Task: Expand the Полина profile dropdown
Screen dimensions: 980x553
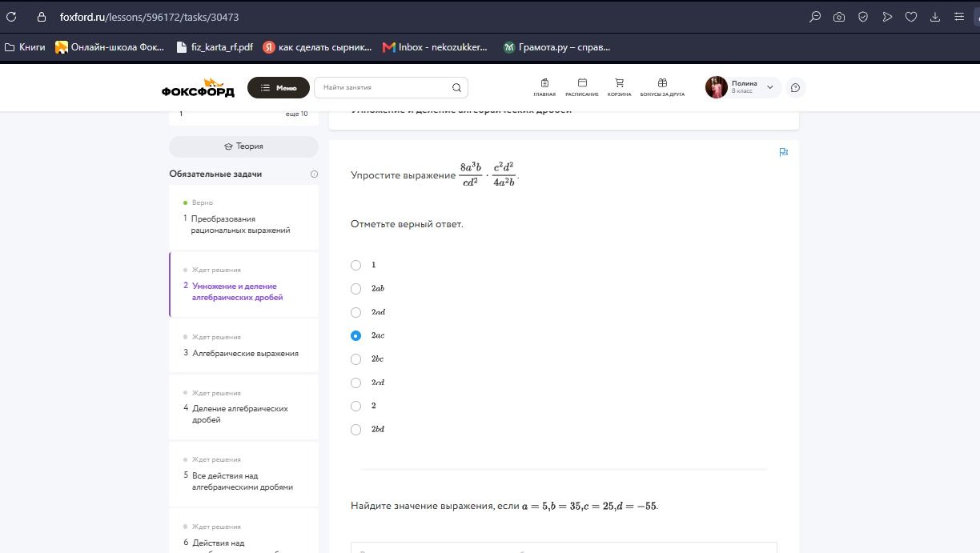Action: point(770,87)
